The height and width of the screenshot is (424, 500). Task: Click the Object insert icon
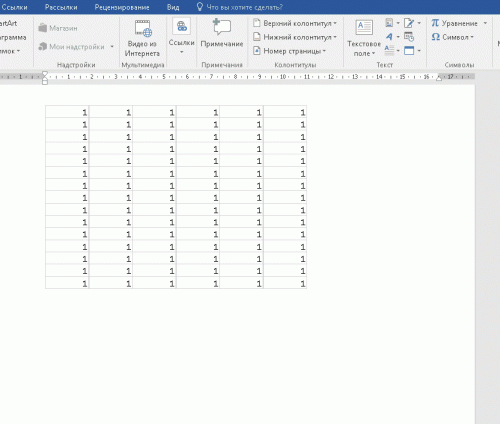coord(409,51)
